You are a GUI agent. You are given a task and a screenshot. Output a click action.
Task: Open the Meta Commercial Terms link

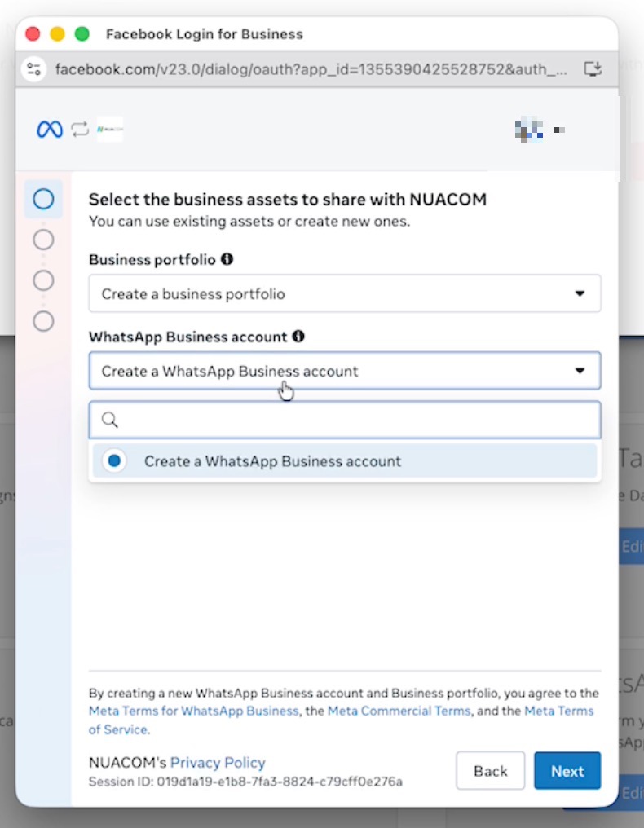[x=399, y=711]
